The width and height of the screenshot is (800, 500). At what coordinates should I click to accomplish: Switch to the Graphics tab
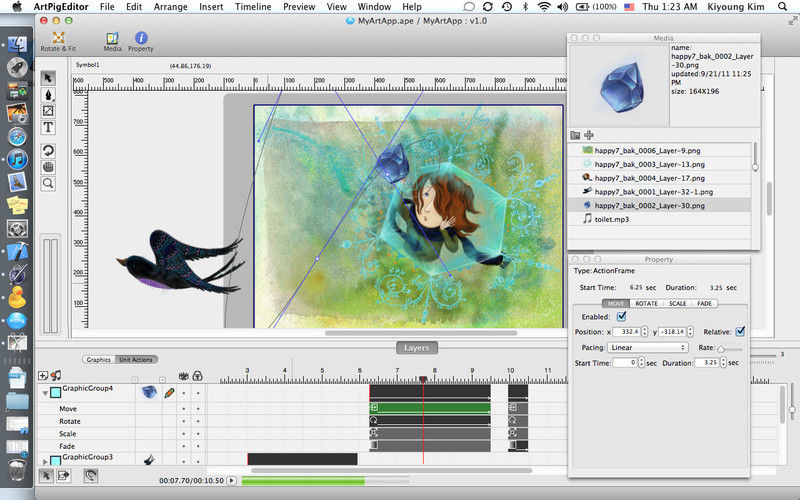pos(98,360)
